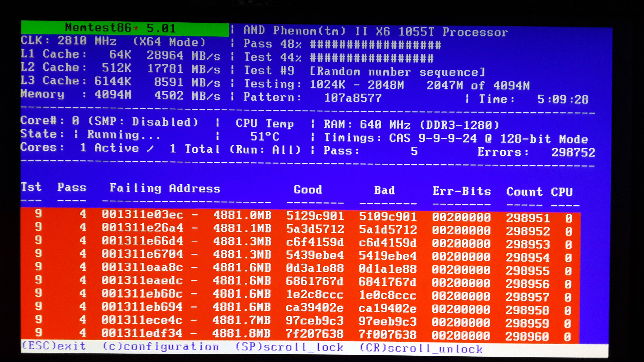The width and height of the screenshot is (644, 362).
Task: Click error count 298960
Action: click(x=527, y=337)
